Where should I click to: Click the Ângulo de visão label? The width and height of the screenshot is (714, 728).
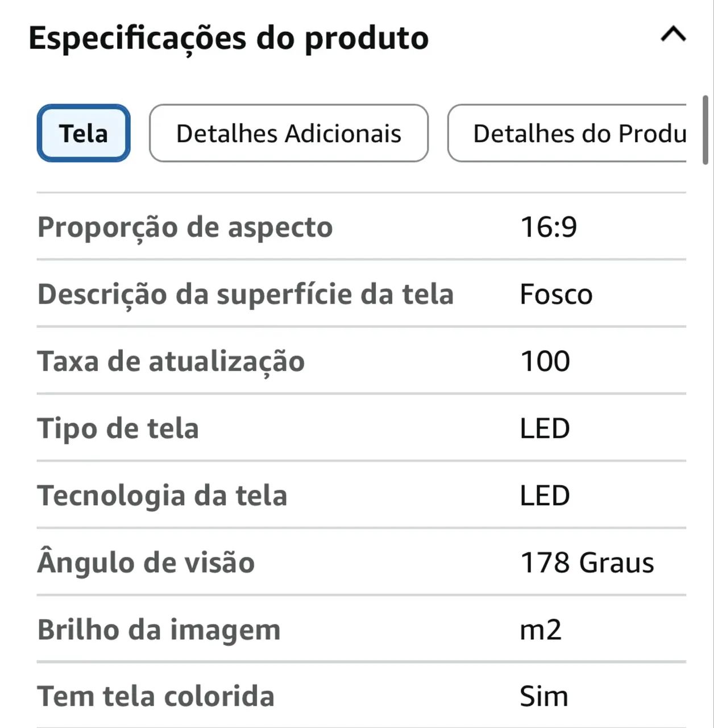point(146,562)
